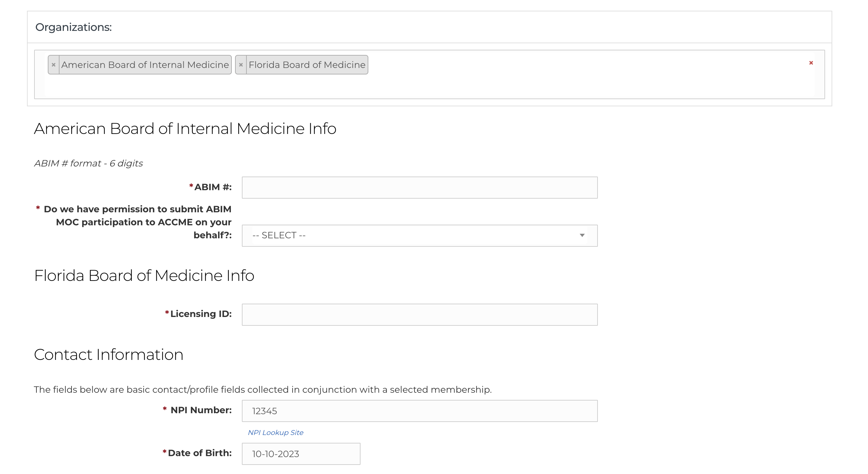Click the permission dropdown's arrow indicator
The height and width of the screenshot is (474, 868).
click(582, 235)
